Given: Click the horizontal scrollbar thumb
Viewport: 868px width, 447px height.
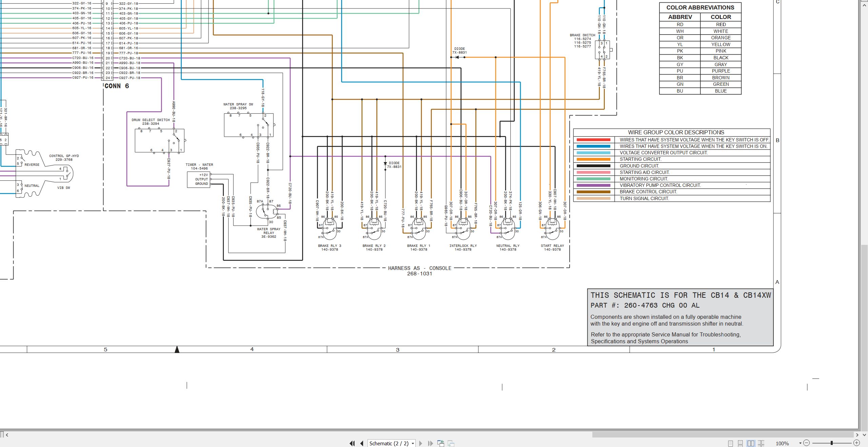Looking at the screenshot, I should [x=723, y=434].
